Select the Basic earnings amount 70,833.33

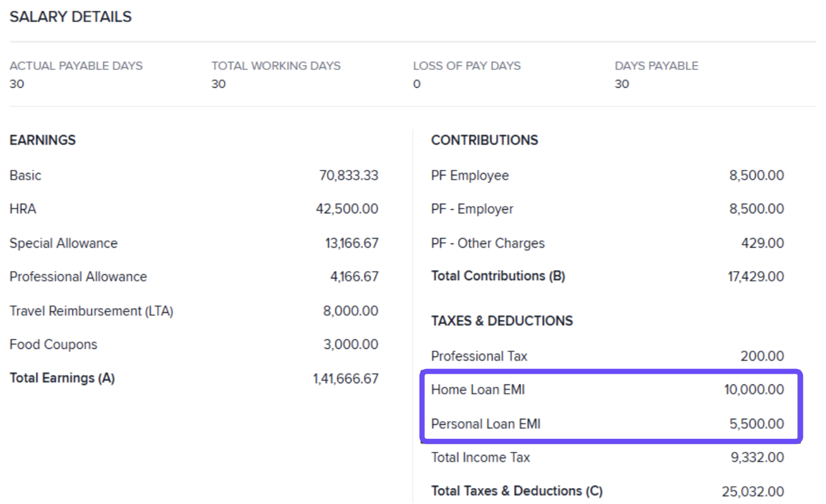click(348, 175)
